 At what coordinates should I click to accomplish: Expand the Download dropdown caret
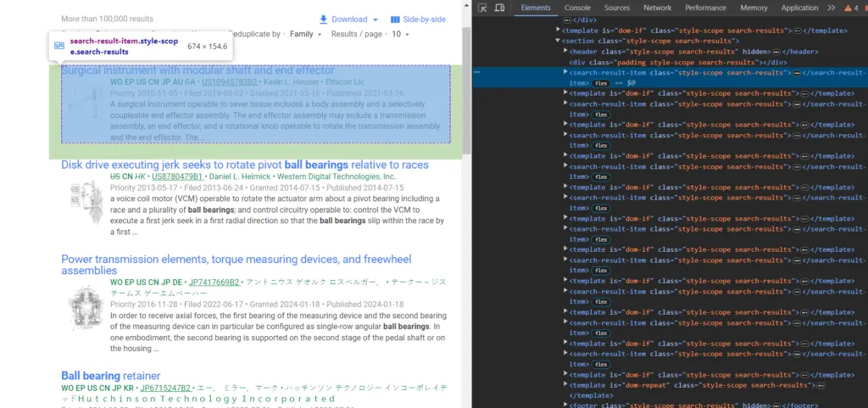376,20
